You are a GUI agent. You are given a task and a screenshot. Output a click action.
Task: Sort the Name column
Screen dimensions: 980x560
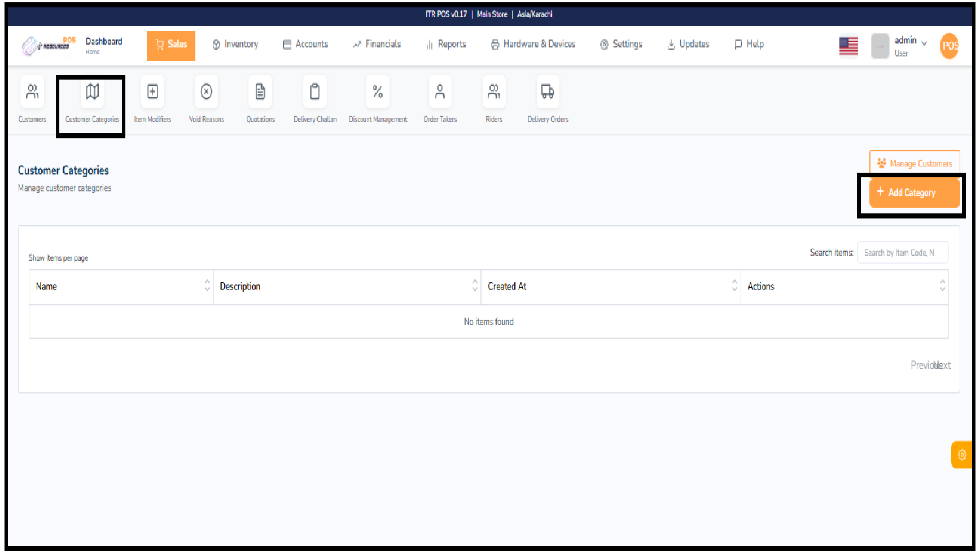207,287
